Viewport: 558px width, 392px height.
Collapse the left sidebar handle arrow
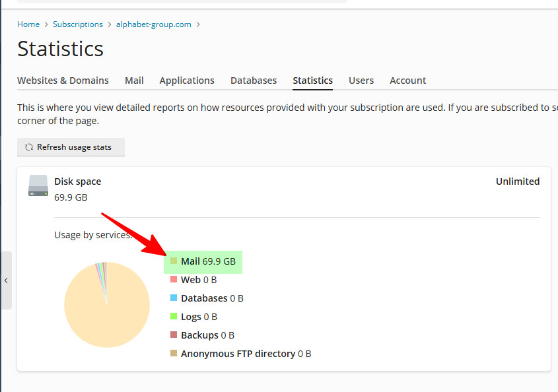click(x=6, y=280)
